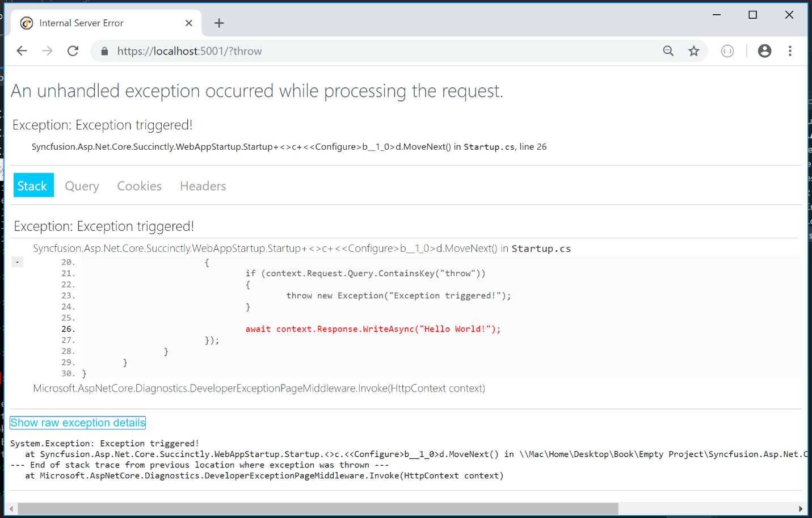
Task: Click the Show raw exception details link
Action: [x=77, y=422]
